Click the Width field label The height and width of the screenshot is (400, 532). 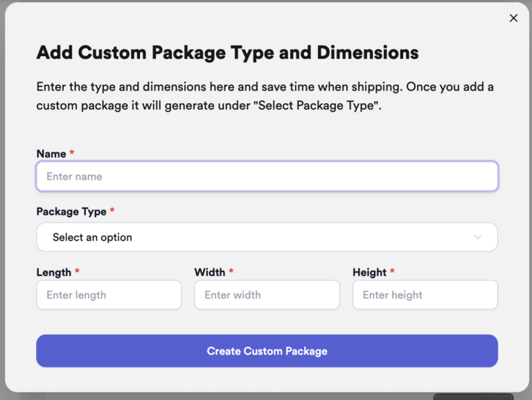(210, 272)
